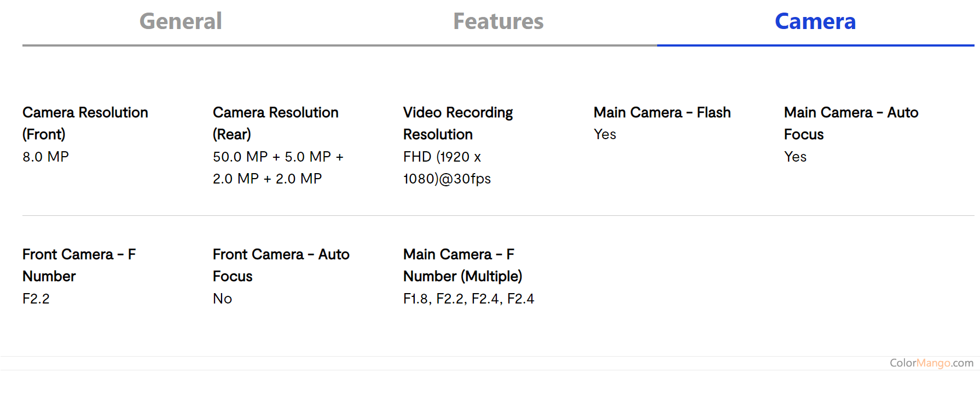The image size is (980, 395).
Task: Click the 8.0 MP front resolution value
Action: coord(45,157)
